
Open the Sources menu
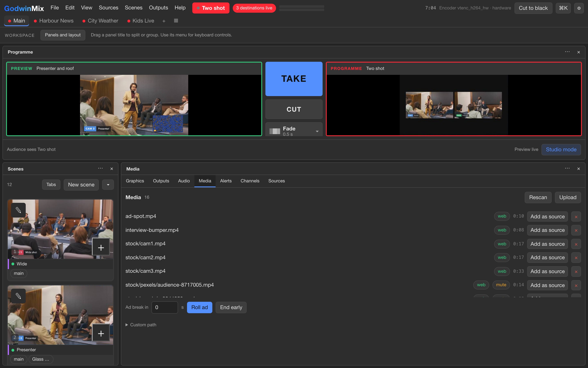108,8
